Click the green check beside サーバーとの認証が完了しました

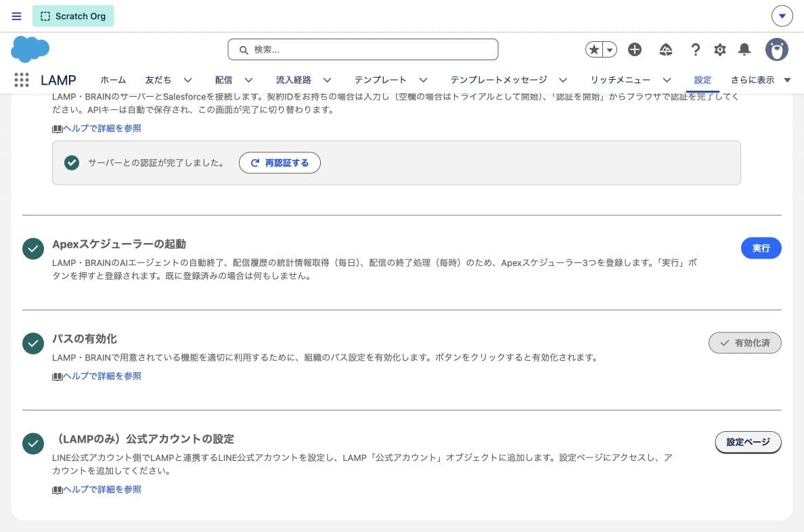click(x=71, y=162)
